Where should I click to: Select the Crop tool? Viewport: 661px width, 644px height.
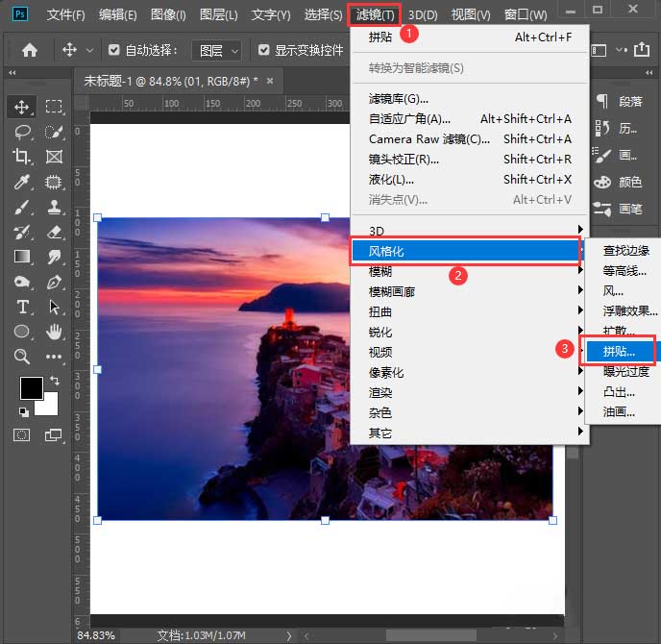(21, 157)
